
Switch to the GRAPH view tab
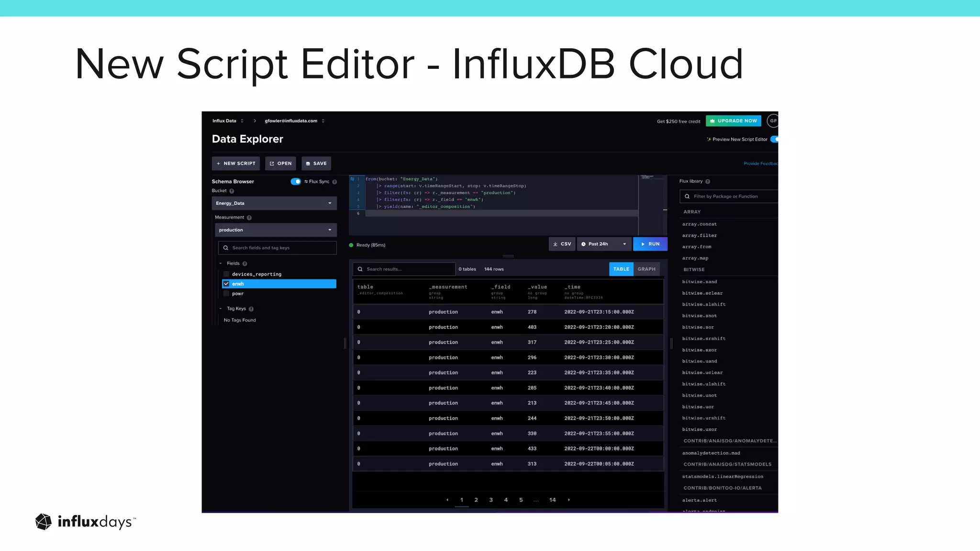tap(646, 269)
